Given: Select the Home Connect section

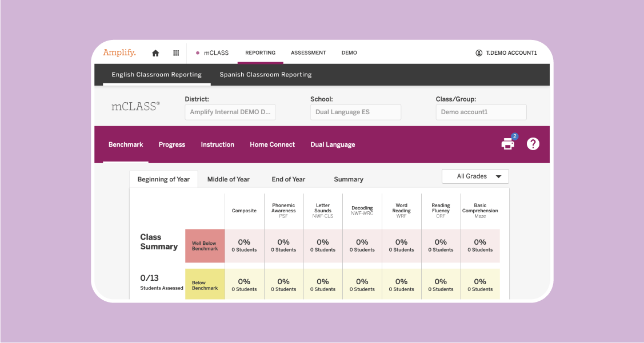Looking at the screenshot, I should [273, 144].
